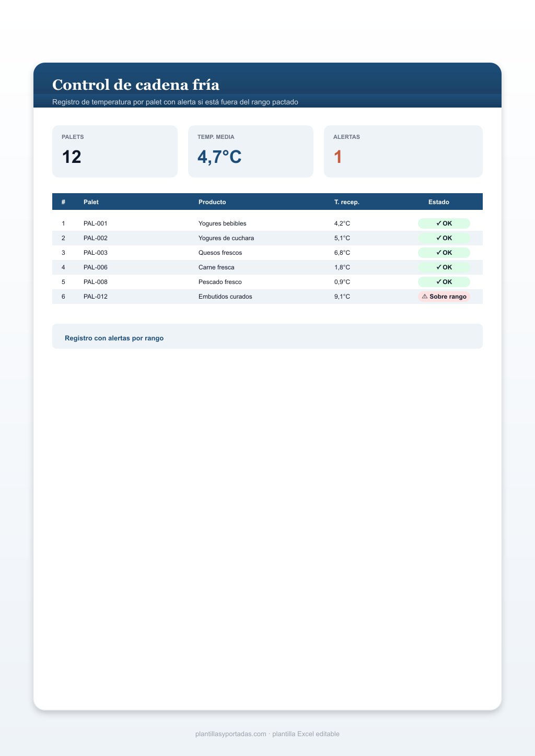Click 'Embutidos curados' product cell
The image size is (535, 756).
click(225, 297)
